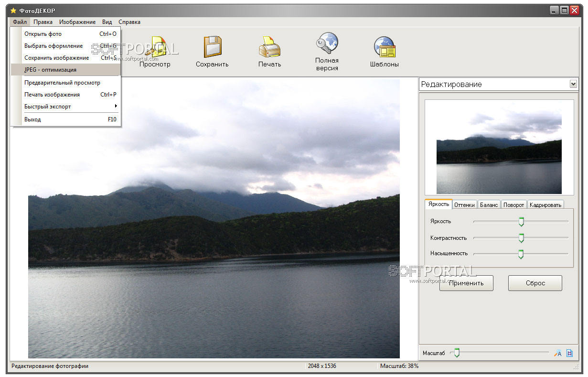The image size is (588, 377).
Task: Switch to the Яркость tab
Action: click(438, 204)
